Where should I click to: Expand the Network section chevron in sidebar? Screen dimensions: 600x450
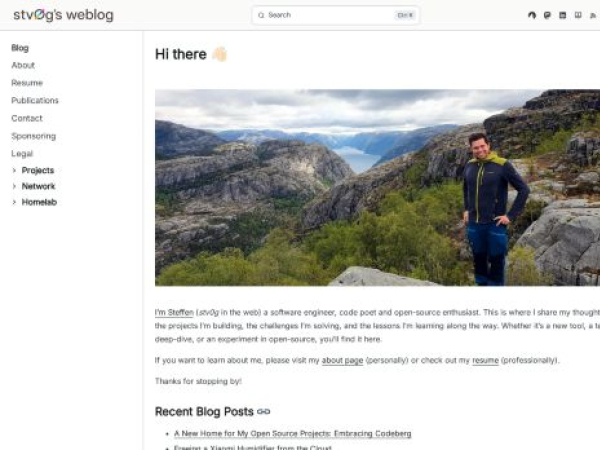tap(14, 186)
